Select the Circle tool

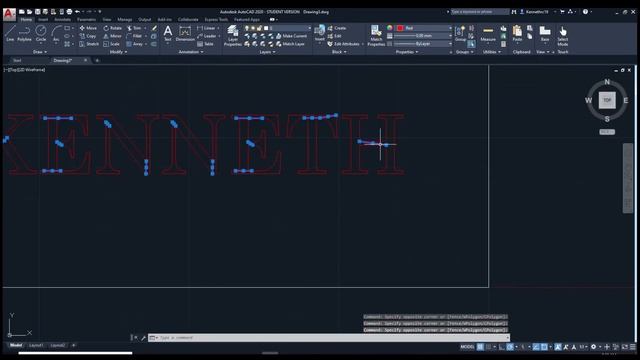41,33
